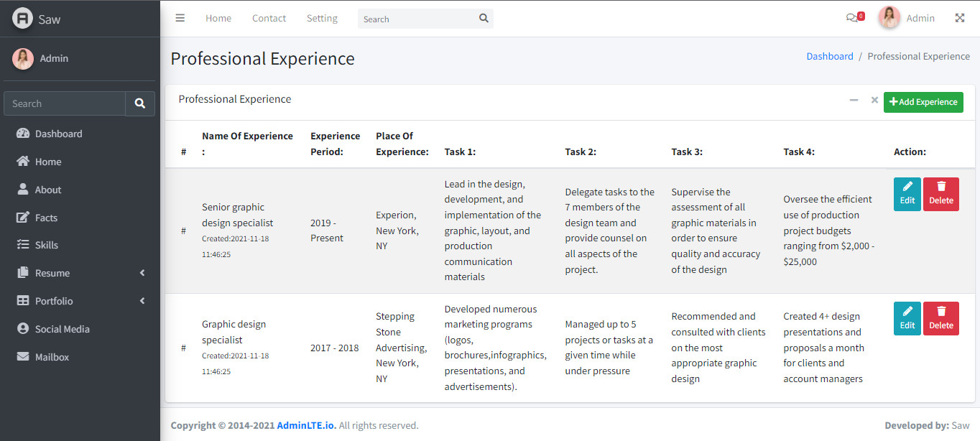Viewport: 980px width, 441px height.
Task: Open the Setting nav item
Action: click(x=322, y=18)
